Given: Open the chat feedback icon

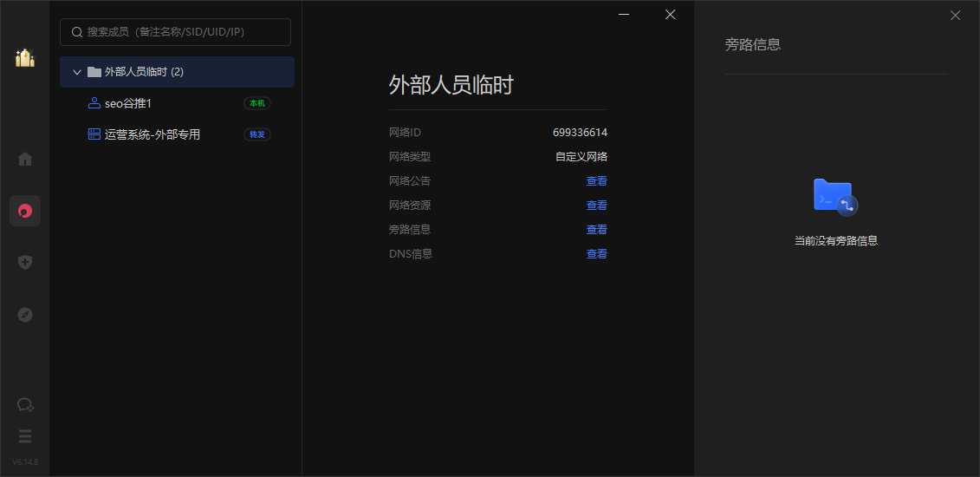Looking at the screenshot, I should pos(25,405).
